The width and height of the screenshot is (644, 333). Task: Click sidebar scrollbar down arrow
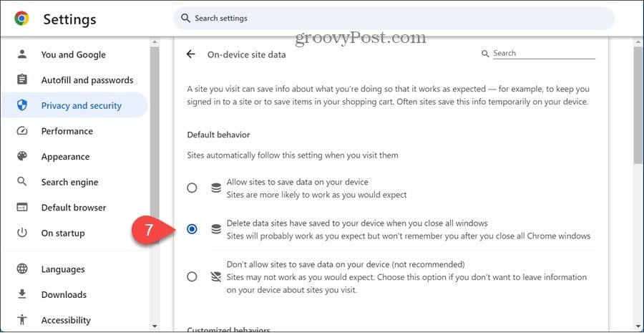click(155, 326)
